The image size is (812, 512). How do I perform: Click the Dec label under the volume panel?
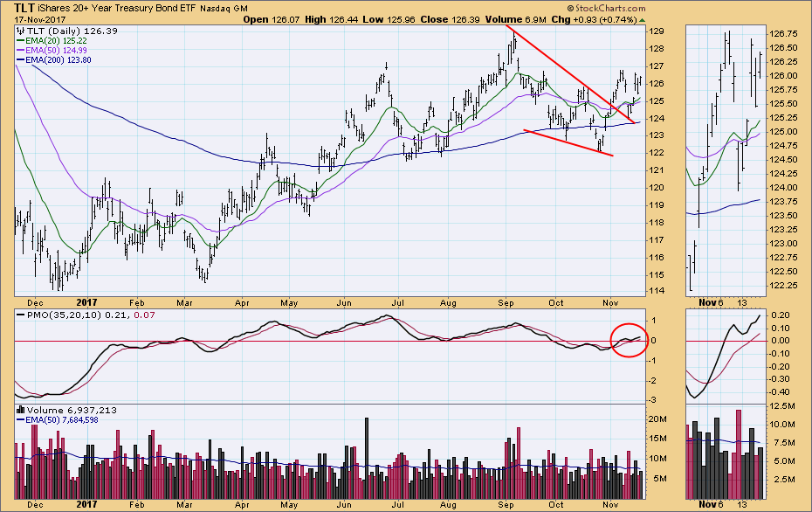35,504
